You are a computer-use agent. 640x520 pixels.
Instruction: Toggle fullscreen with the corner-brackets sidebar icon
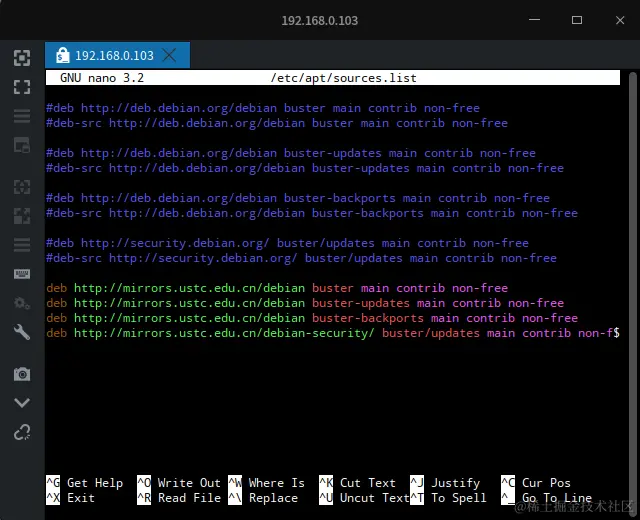[x=22, y=87]
